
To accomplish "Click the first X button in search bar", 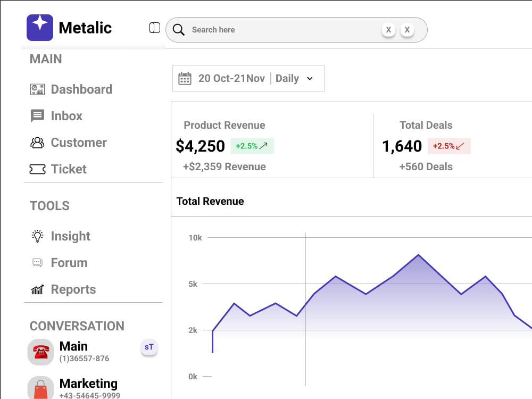I will (388, 30).
